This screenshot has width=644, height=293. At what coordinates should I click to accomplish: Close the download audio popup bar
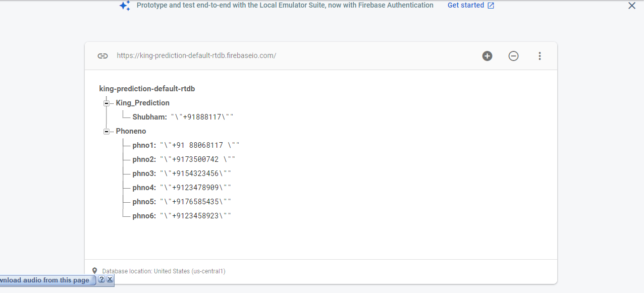tap(110, 279)
